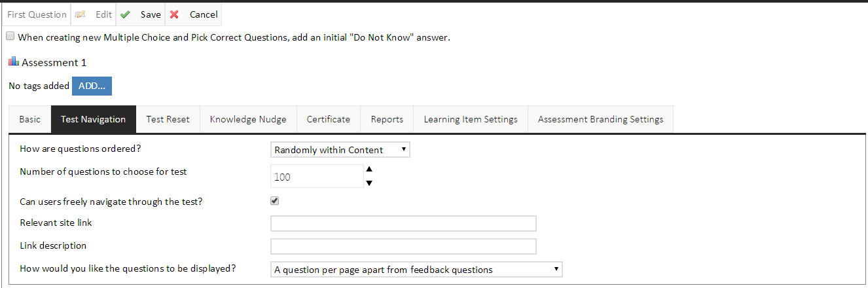
Task: Open the Test Reset tab
Action: point(168,119)
